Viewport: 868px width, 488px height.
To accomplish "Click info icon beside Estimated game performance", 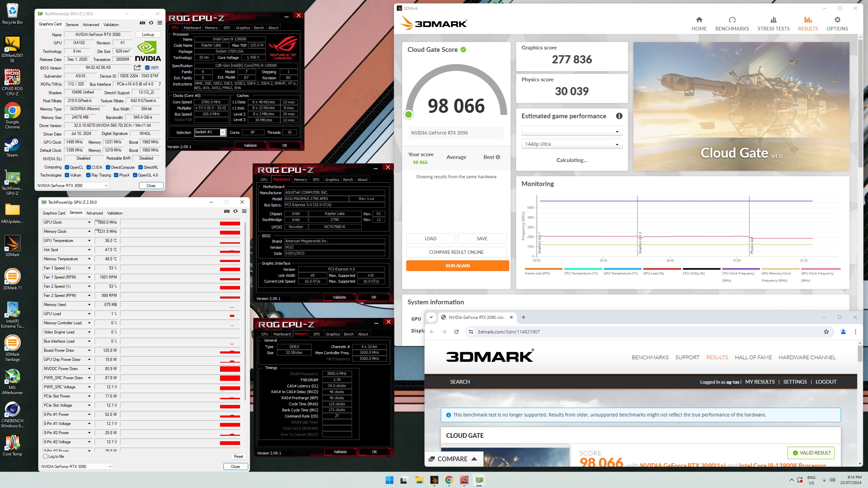I will [619, 116].
